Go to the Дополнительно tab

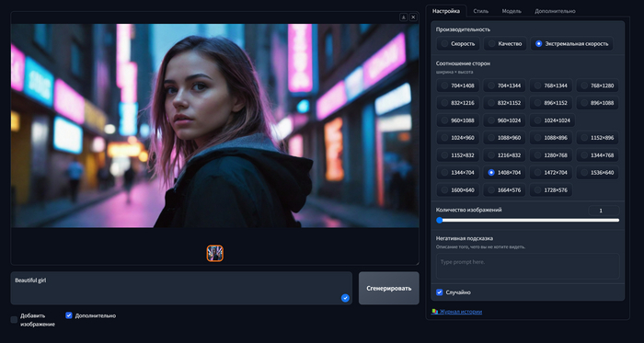[x=555, y=11]
